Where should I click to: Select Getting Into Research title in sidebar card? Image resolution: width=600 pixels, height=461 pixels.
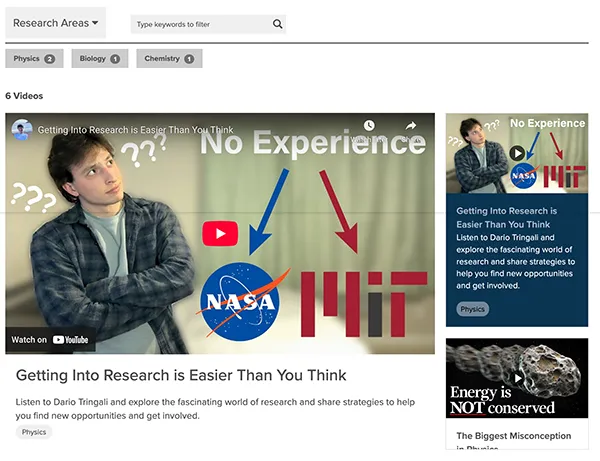pos(507,217)
